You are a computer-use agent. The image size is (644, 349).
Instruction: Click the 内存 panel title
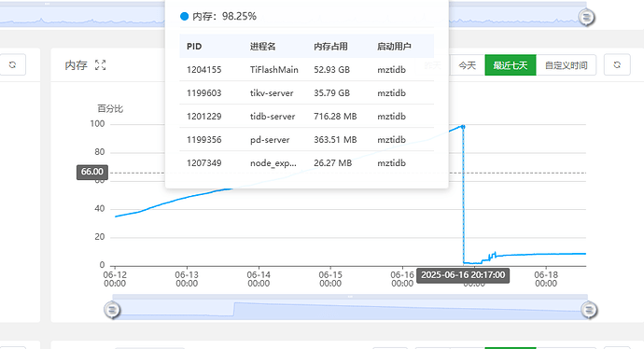tap(76, 65)
